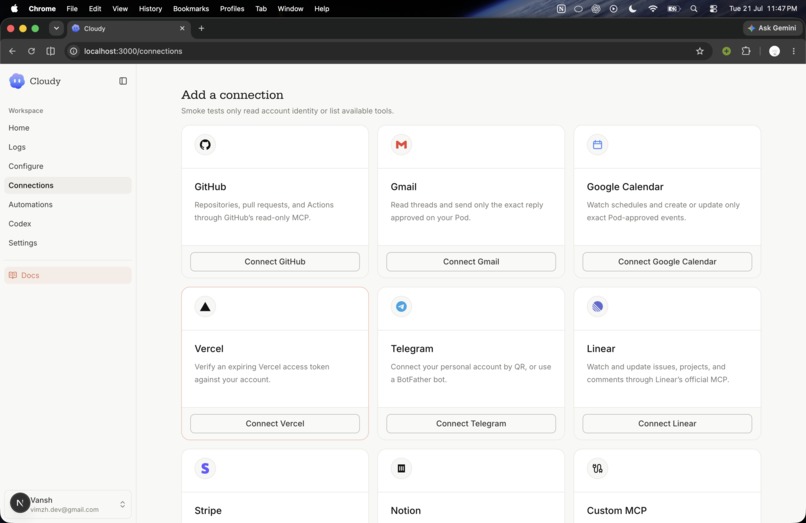Open the Chrome History menu
This screenshot has height=523, width=806.
click(150, 9)
